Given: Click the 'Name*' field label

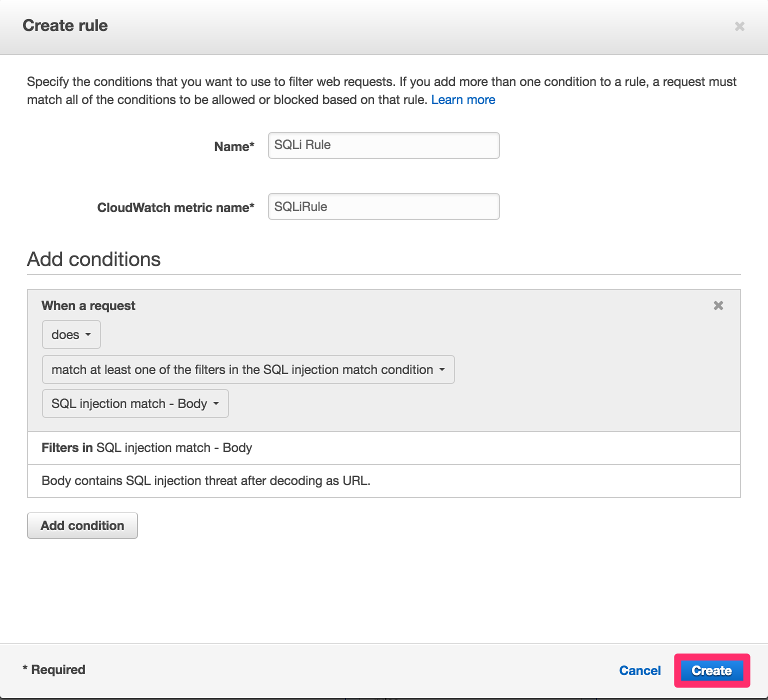Looking at the screenshot, I should coord(234,146).
